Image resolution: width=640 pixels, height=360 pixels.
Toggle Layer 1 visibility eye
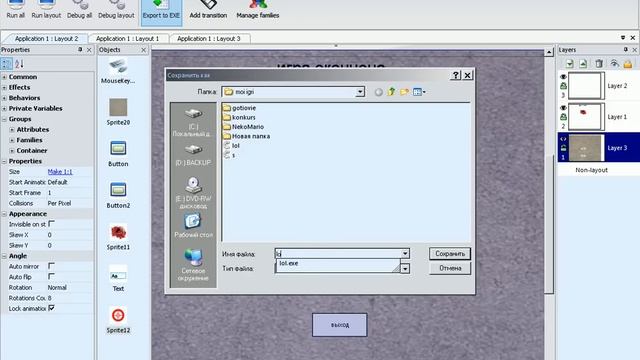pyautogui.click(x=563, y=108)
